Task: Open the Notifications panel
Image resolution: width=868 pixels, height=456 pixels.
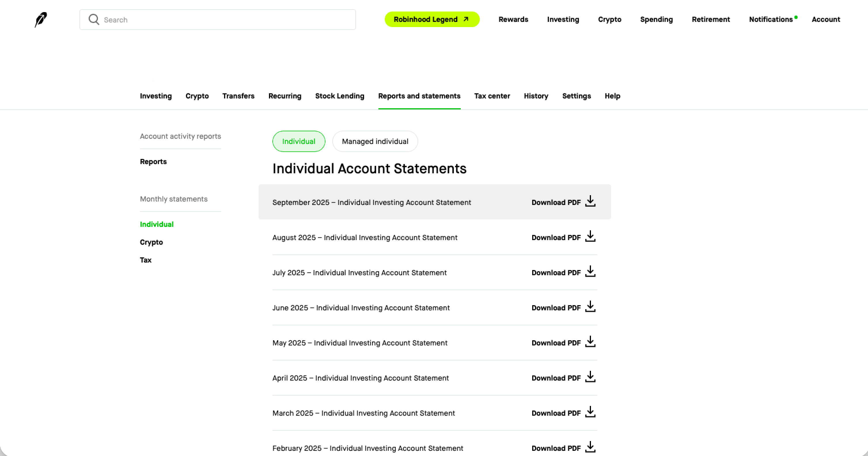Action: (771, 20)
